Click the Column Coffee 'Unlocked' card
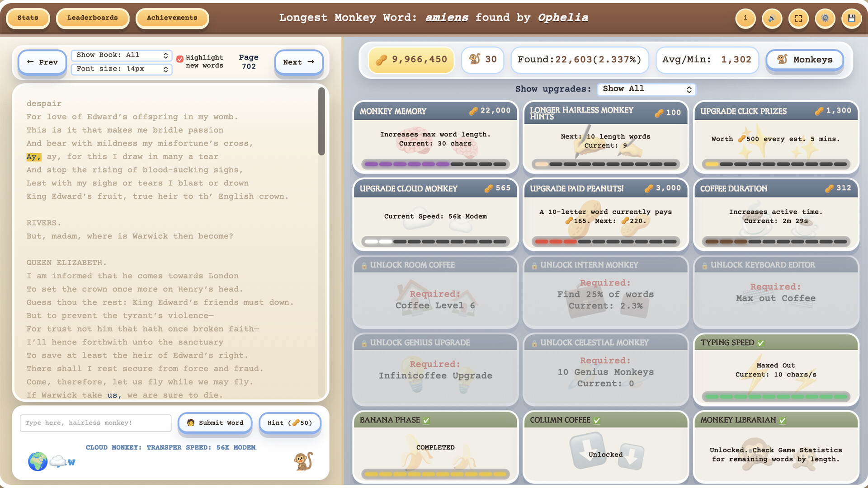 pos(606,447)
